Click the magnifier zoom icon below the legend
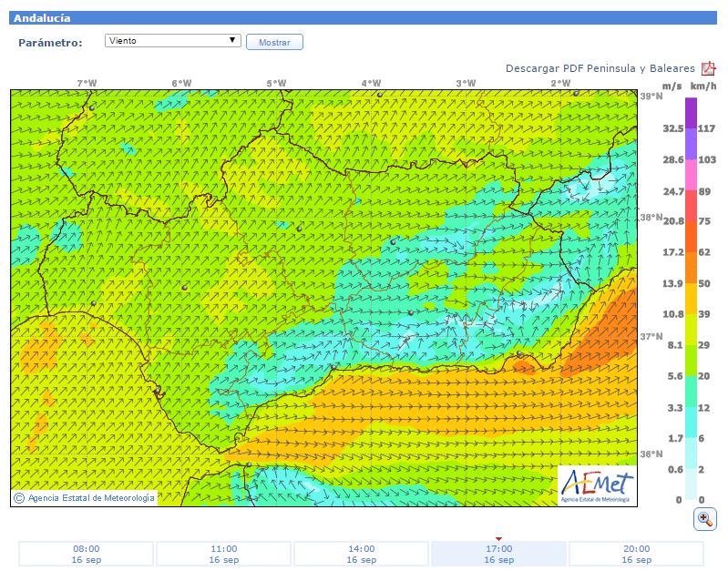The height and width of the screenshot is (571, 728). click(704, 519)
